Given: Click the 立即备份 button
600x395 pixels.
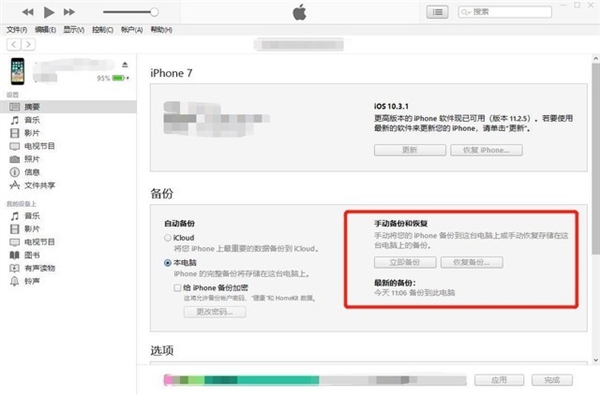Looking at the screenshot, I should tap(405, 263).
